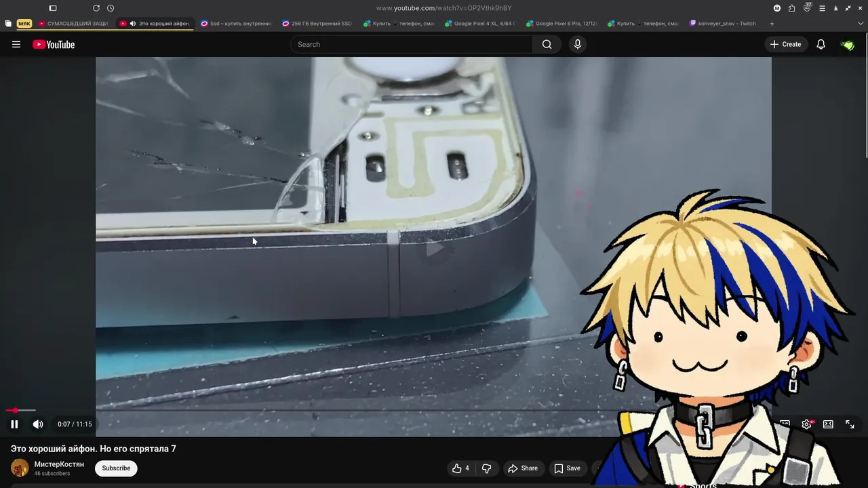Open YouTube notifications bell
Screen dimensions: 868x488
pyautogui.click(x=821, y=44)
